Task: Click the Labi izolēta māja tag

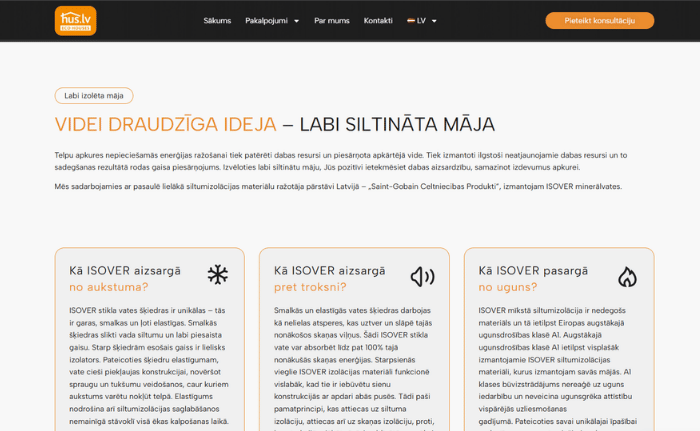Action: click(x=94, y=96)
